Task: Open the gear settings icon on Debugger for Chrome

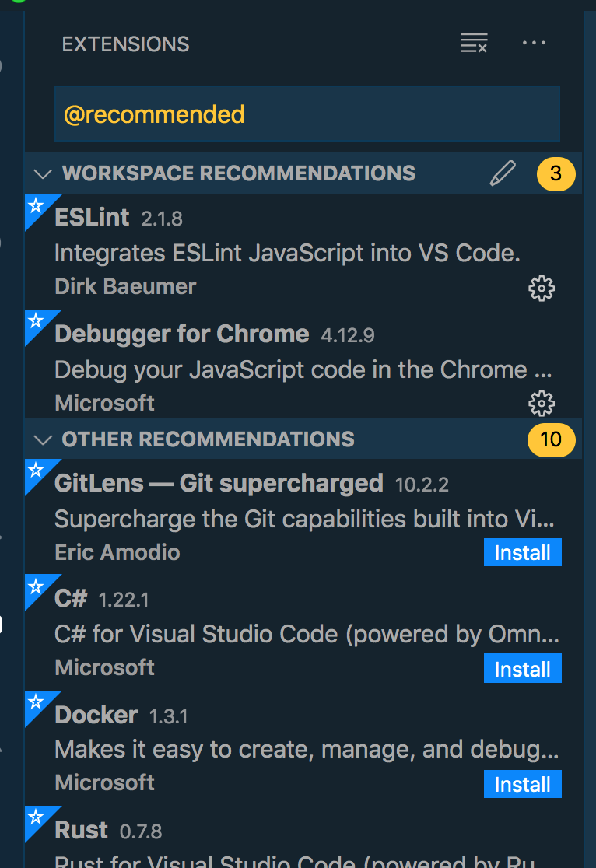Action: [542, 404]
